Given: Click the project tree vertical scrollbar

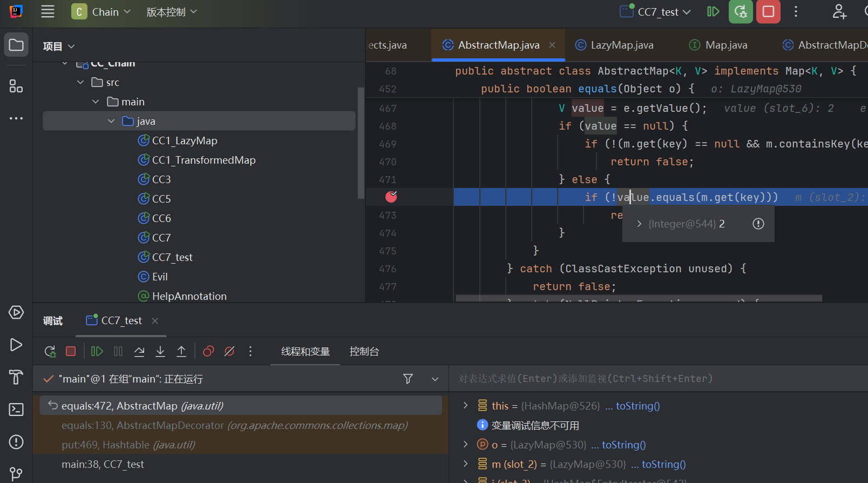Looking at the screenshot, I should click(361, 143).
